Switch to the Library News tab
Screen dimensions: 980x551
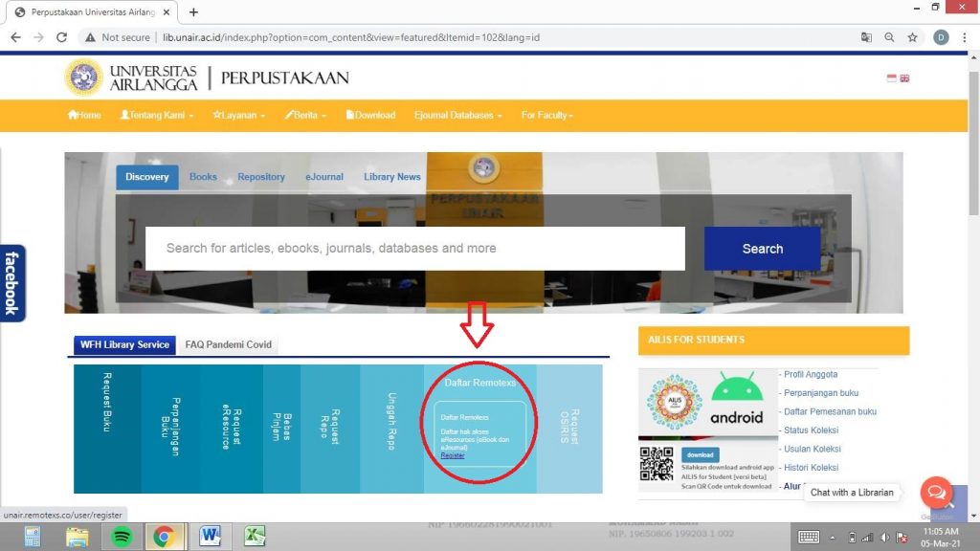coord(391,177)
